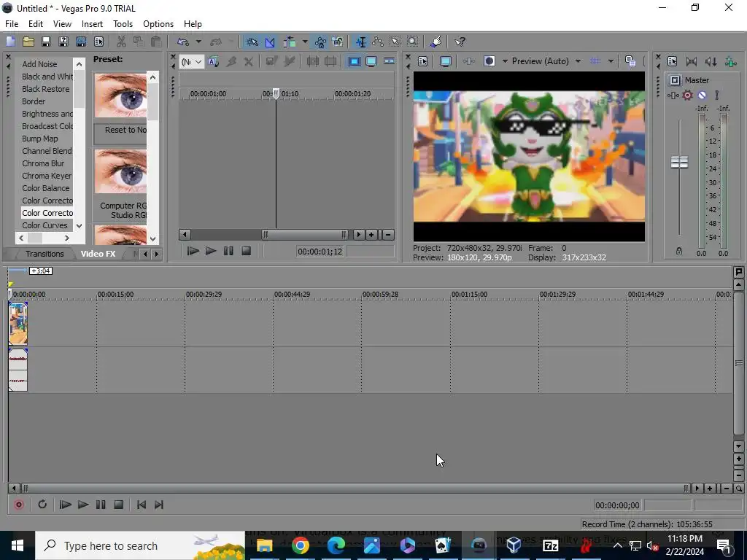This screenshot has height=560, width=747.
Task: Open the Insert menu
Action: (92, 24)
